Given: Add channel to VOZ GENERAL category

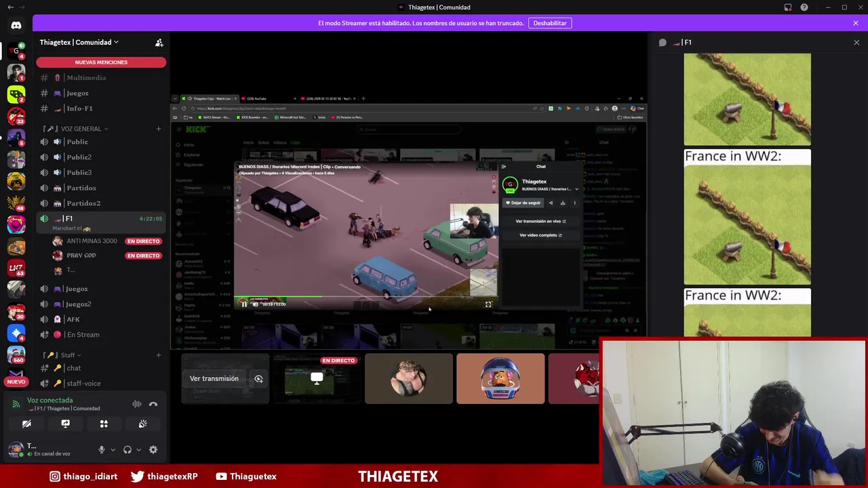Looking at the screenshot, I should [159, 129].
